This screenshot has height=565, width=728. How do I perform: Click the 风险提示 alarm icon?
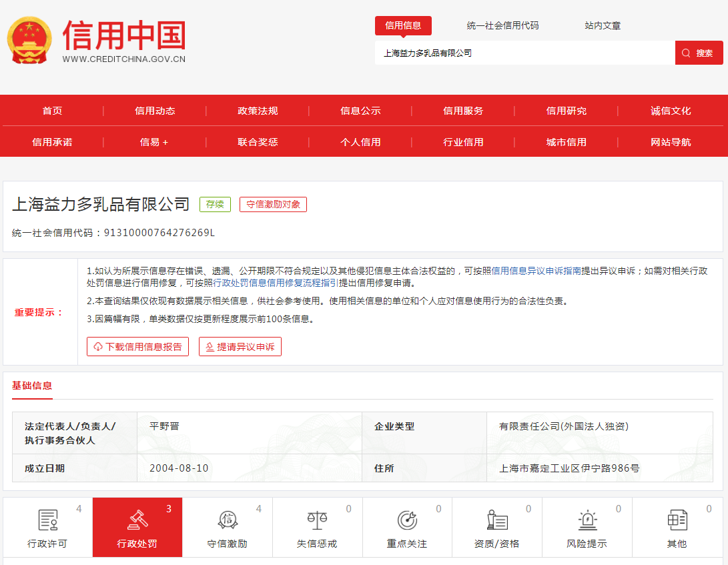click(x=587, y=520)
